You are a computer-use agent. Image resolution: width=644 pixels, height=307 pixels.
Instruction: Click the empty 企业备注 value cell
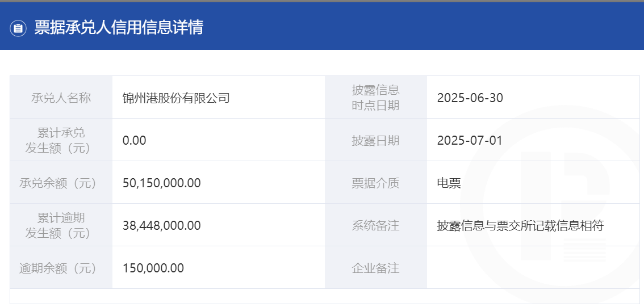click(533, 268)
